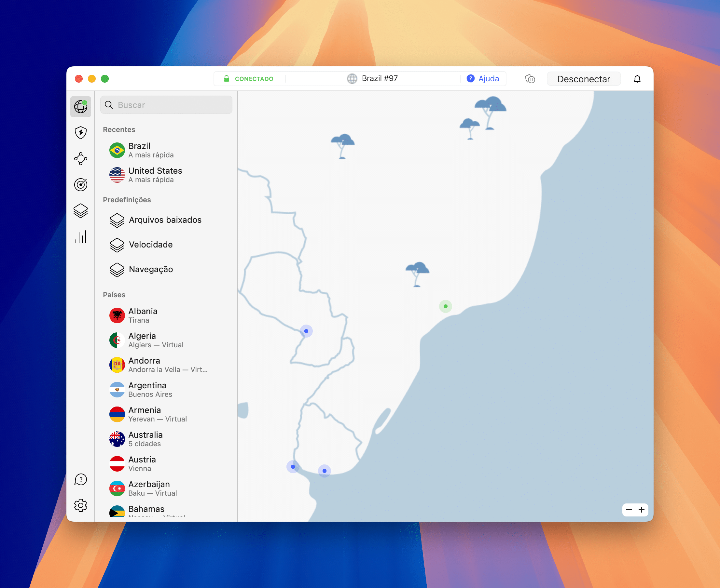The width and height of the screenshot is (720, 588).
Task: Open the Dark Web Monitor target icon
Action: [81, 185]
